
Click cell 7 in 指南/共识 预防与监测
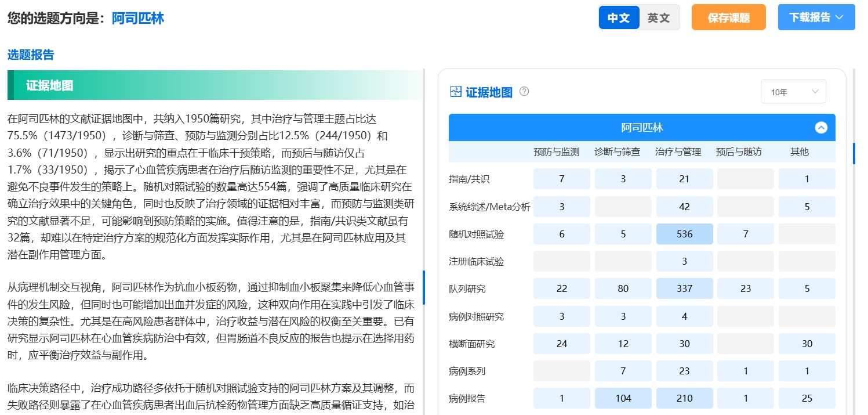[562, 179]
